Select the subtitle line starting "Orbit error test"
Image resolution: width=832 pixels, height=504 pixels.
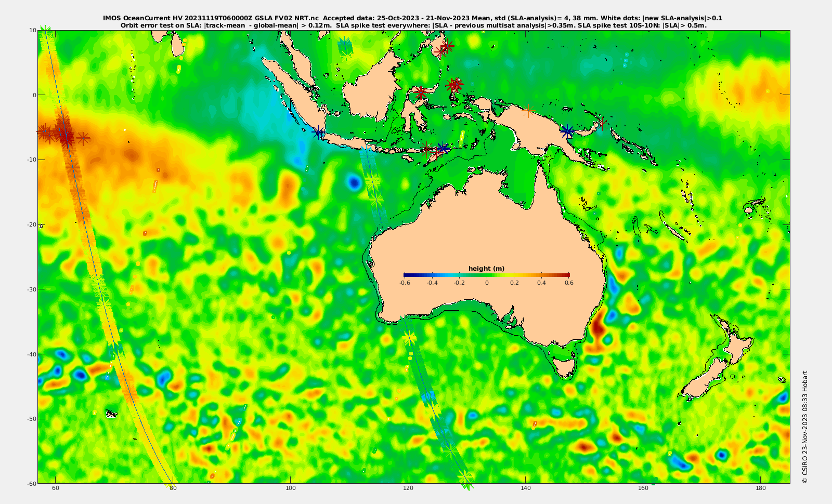point(413,25)
